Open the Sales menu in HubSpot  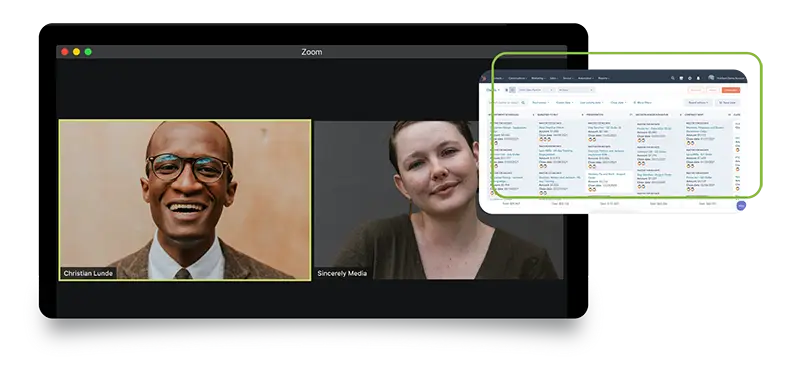[554, 78]
